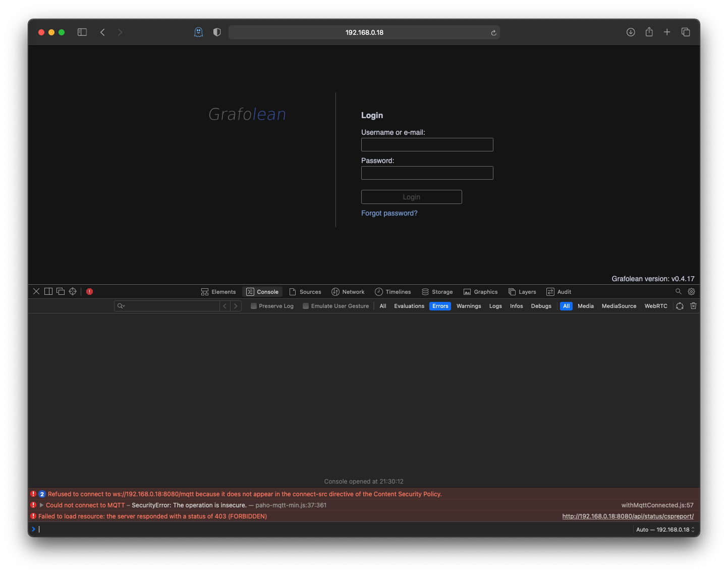The width and height of the screenshot is (728, 574).
Task: Switch to the Network tab
Action: [x=348, y=291]
